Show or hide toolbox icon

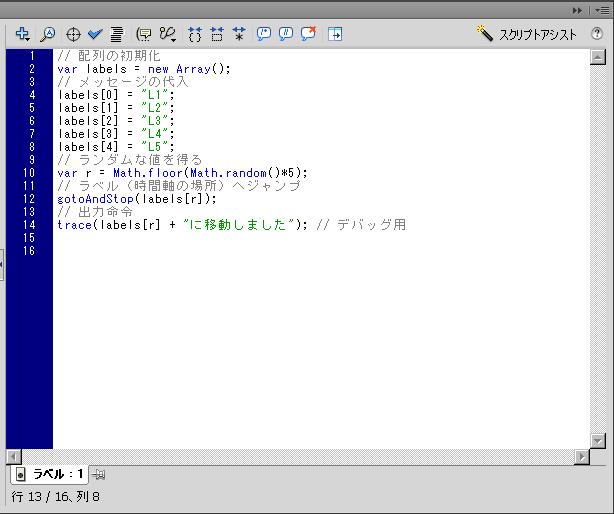point(335,34)
